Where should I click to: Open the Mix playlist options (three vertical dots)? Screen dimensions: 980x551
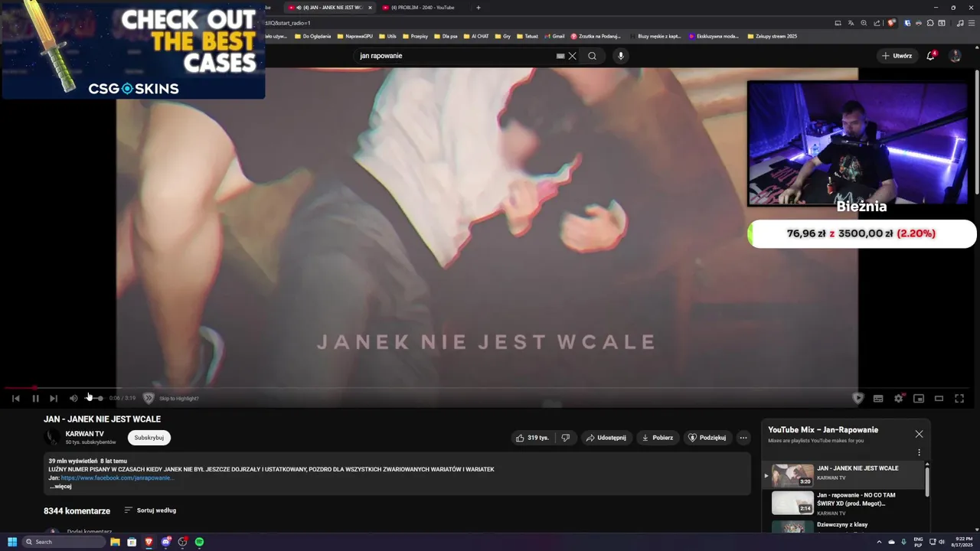point(919,452)
